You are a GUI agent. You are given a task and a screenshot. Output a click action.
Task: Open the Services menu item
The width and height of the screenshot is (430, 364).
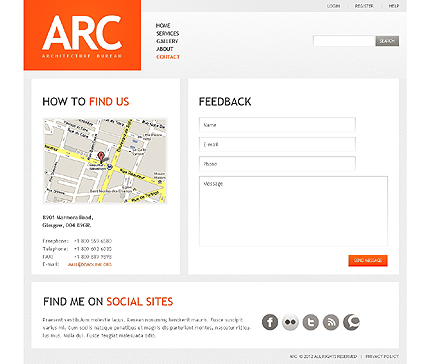[x=168, y=33]
